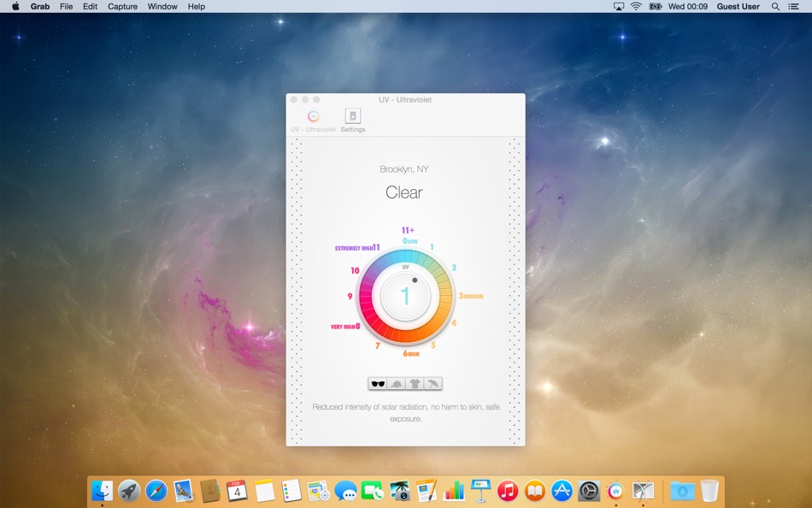This screenshot has height=508, width=812.
Task: Open the Guest User menu
Action: pos(737,6)
